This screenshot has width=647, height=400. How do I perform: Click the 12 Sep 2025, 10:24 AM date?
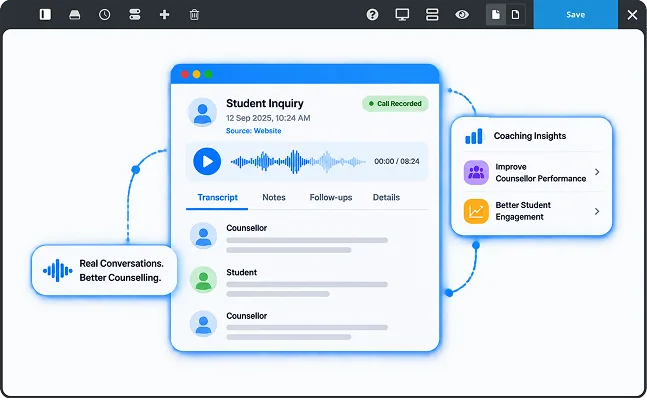point(268,118)
